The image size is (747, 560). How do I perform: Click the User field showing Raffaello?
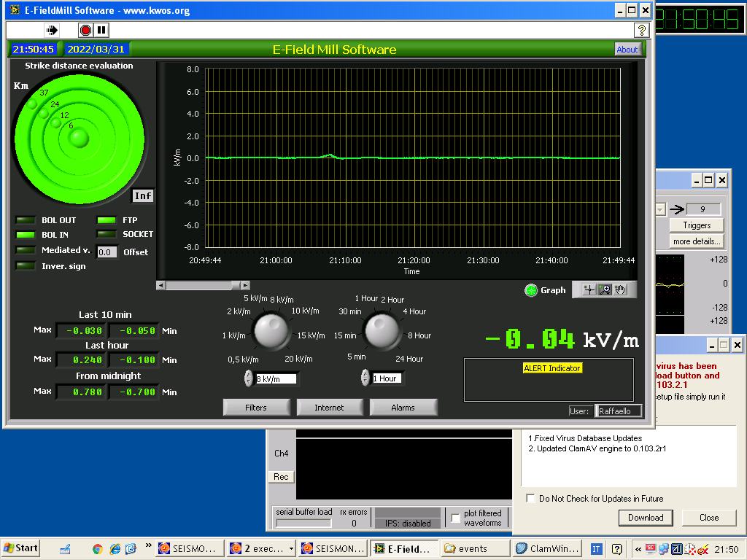619,411
